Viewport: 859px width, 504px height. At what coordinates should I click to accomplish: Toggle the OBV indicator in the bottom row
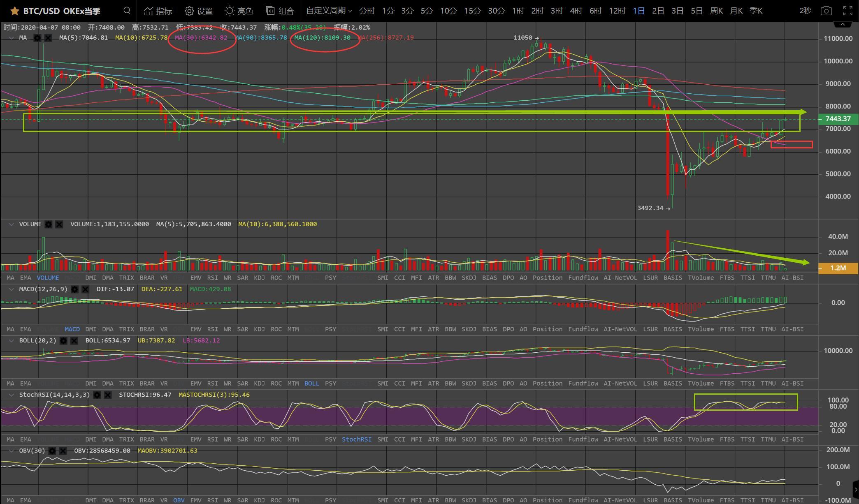tap(179, 500)
